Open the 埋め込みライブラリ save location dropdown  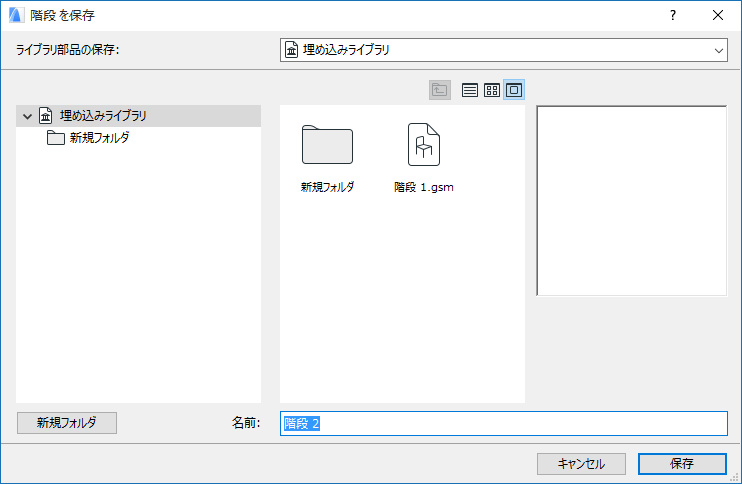(504, 50)
